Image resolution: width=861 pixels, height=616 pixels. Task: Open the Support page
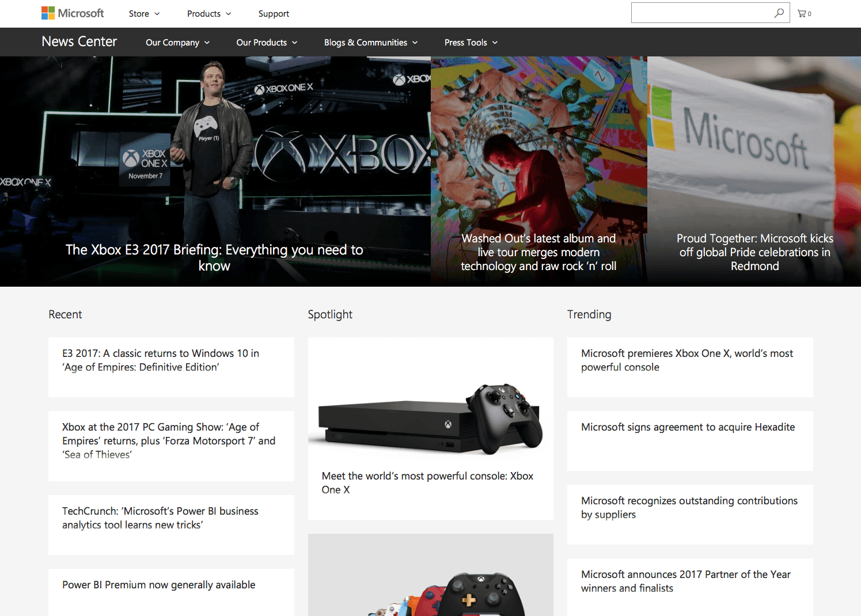274,14
